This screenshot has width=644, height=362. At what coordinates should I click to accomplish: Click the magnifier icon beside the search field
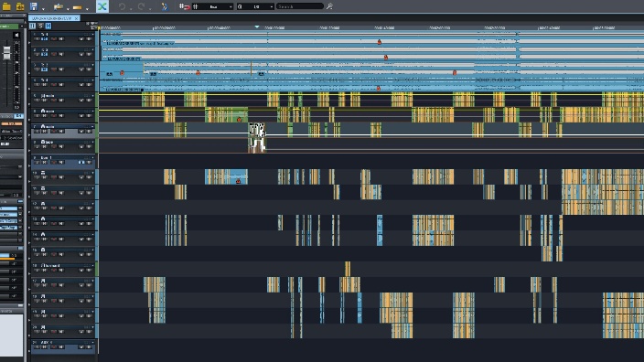[329, 6]
